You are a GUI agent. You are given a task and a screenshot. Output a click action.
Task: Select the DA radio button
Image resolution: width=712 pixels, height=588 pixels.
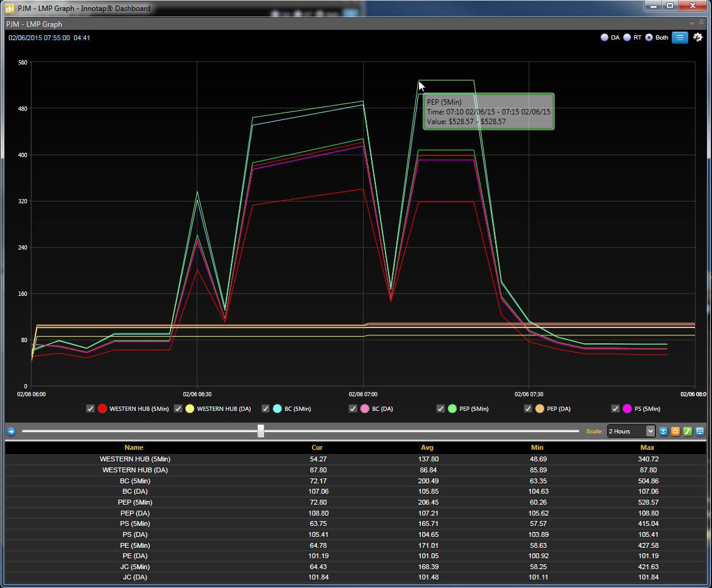(x=604, y=38)
